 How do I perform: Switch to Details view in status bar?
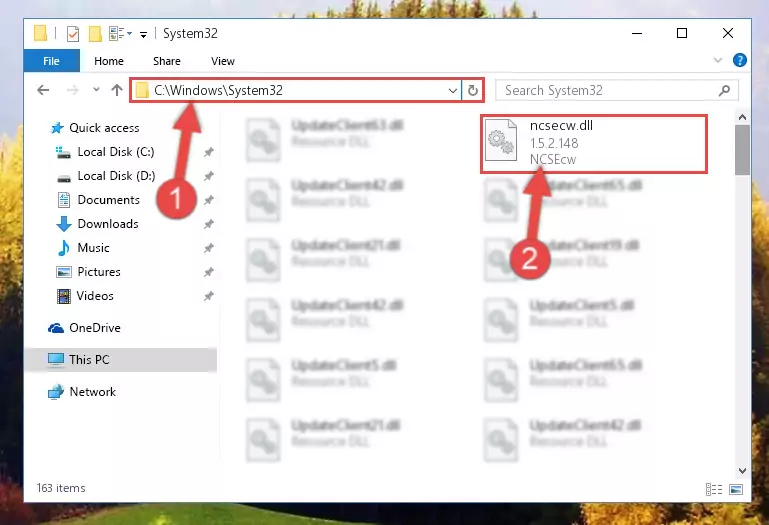[x=714, y=489]
